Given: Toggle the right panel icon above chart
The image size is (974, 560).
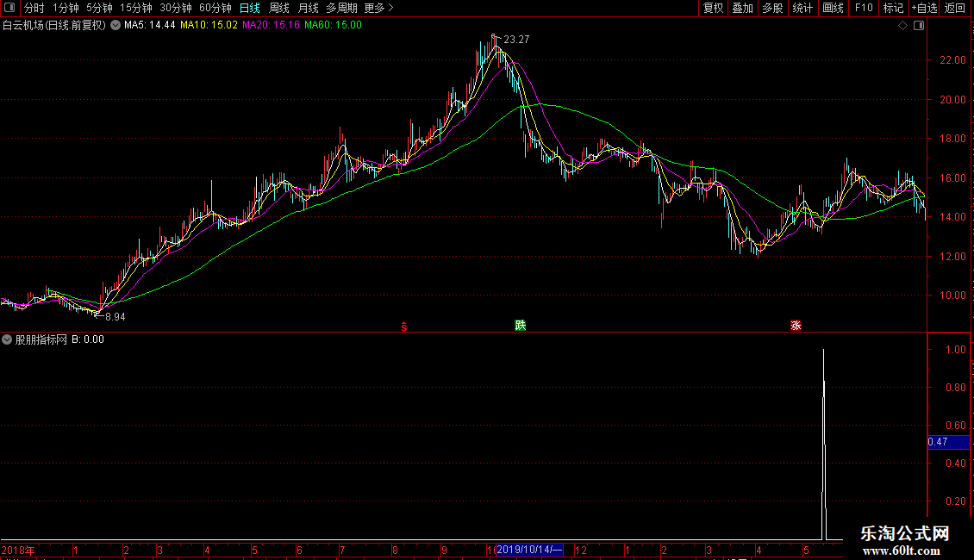Looking at the screenshot, I should (x=919, y=26).
